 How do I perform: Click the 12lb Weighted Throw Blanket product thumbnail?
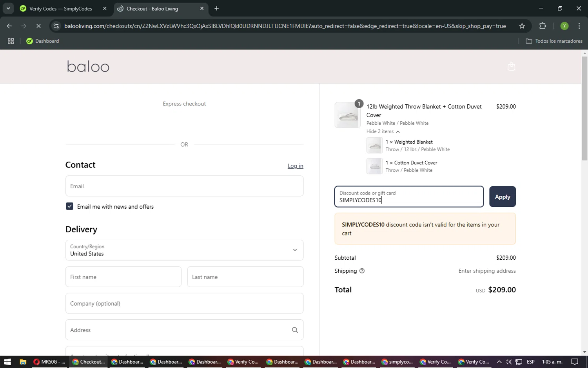pos(348,115)
